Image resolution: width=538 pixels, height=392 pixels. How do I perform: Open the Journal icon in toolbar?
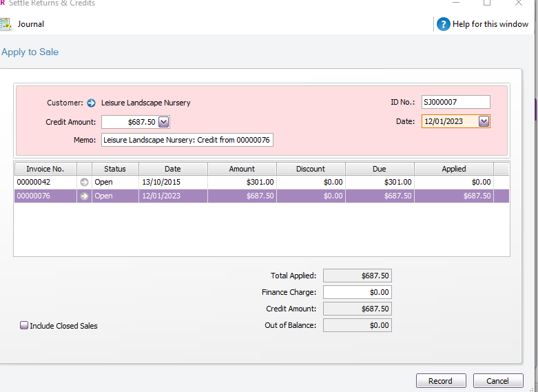coord(6,24)
